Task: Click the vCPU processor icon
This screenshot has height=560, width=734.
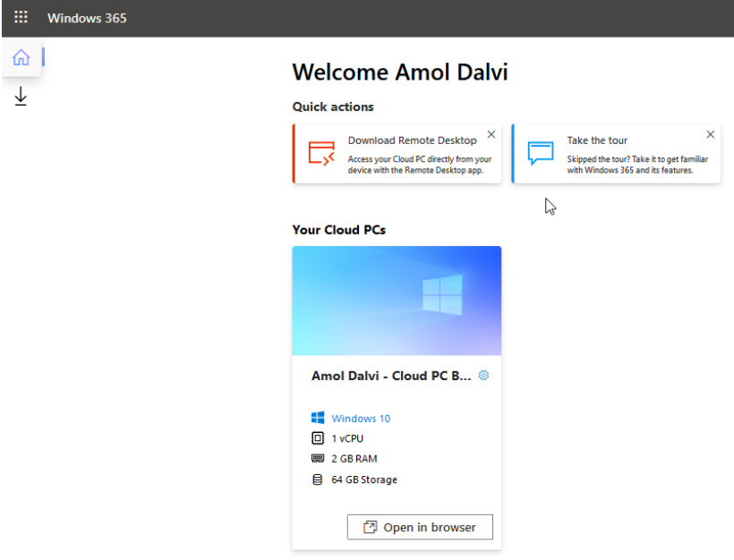Action: click(318, 437)
